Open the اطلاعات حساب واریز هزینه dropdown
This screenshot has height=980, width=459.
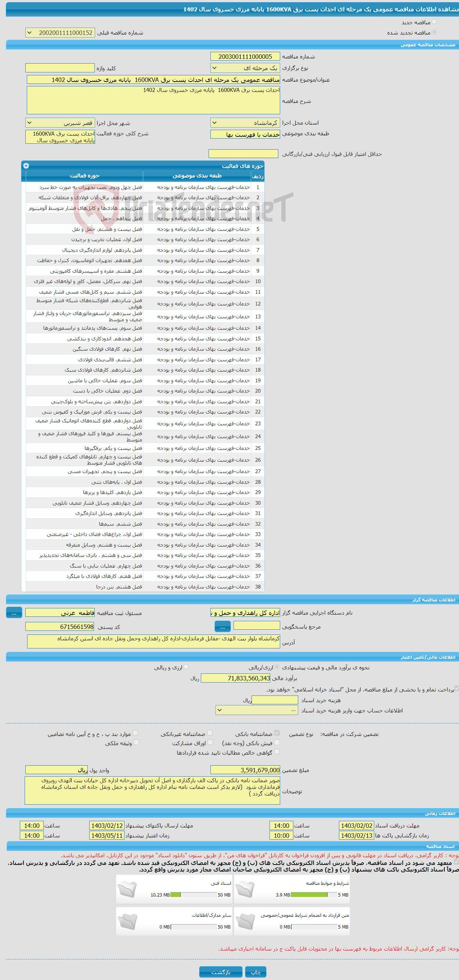257,710
